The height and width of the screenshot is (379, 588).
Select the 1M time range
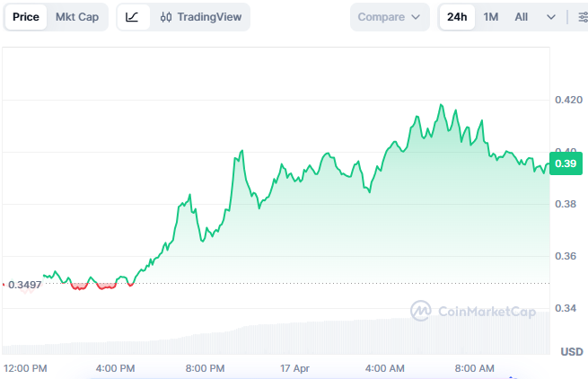pos(491,17)
